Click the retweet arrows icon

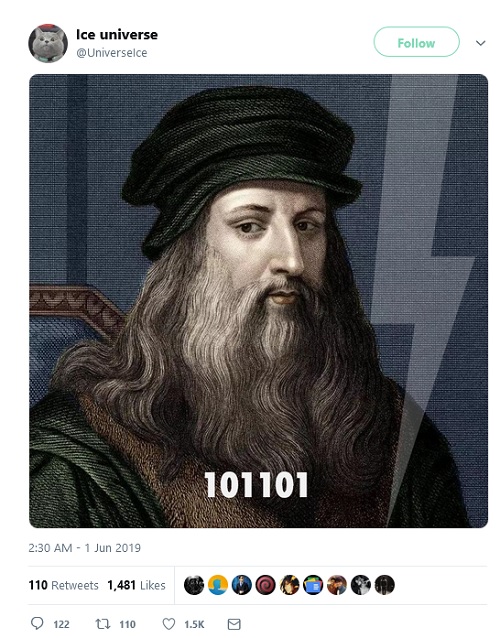pos(103,624)
